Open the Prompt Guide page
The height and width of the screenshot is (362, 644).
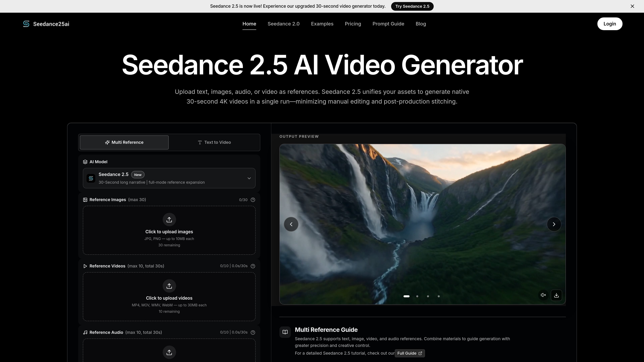click(388, 24)
